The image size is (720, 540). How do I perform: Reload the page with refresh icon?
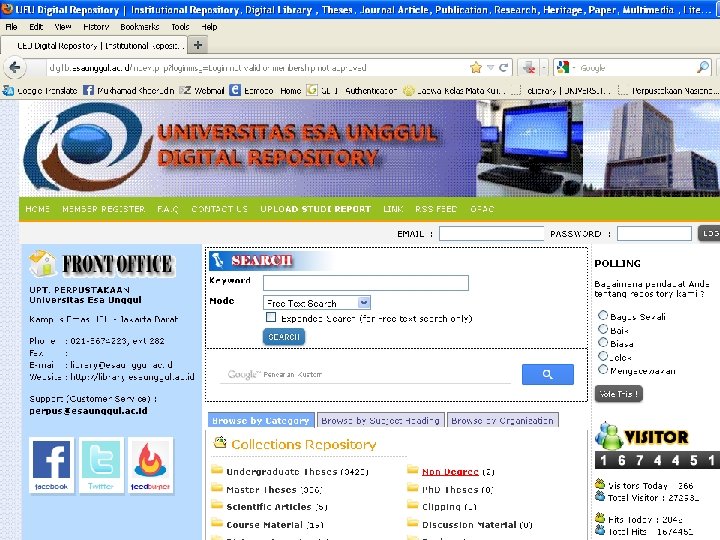[503, 68]
